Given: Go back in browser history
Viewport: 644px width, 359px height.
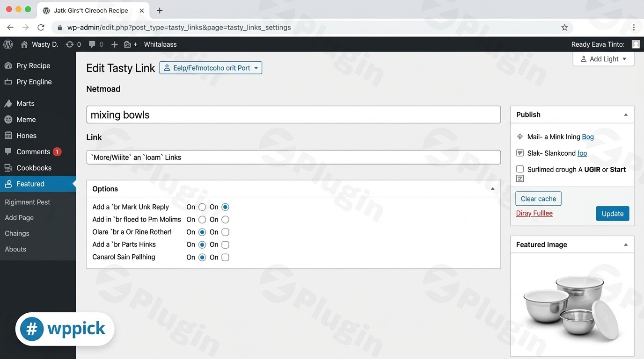Looking at the screenshot, I should 10,28.
